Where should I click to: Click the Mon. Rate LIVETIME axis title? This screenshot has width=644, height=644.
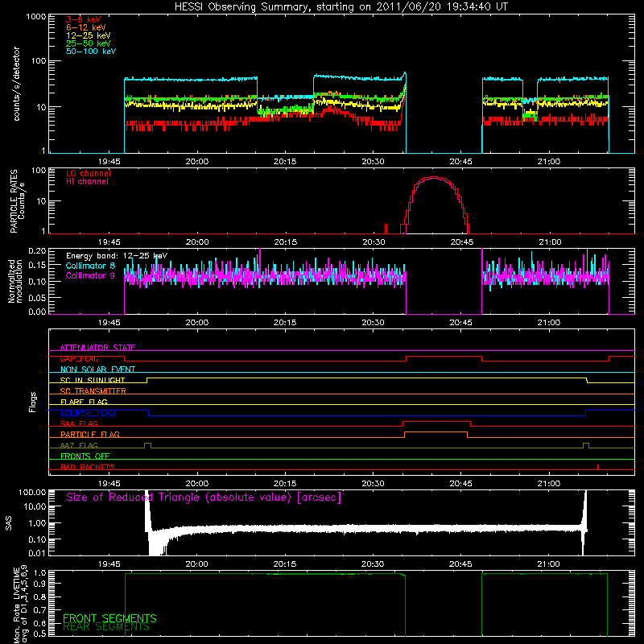(21, 605)
